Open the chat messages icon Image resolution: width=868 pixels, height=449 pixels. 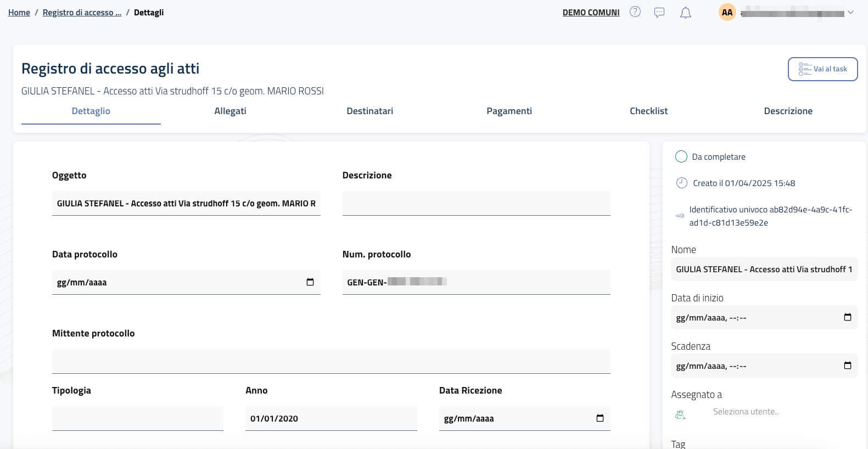coord(659,13)
